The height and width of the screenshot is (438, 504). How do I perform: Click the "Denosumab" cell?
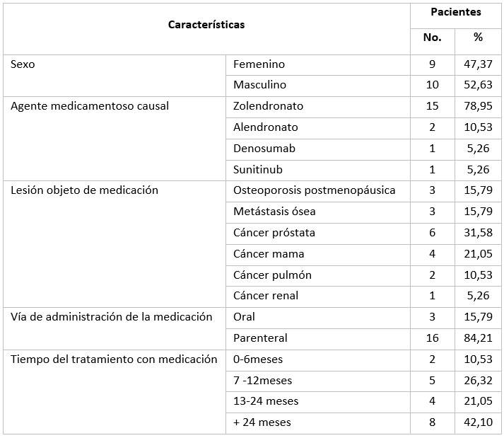click(264, 149)
